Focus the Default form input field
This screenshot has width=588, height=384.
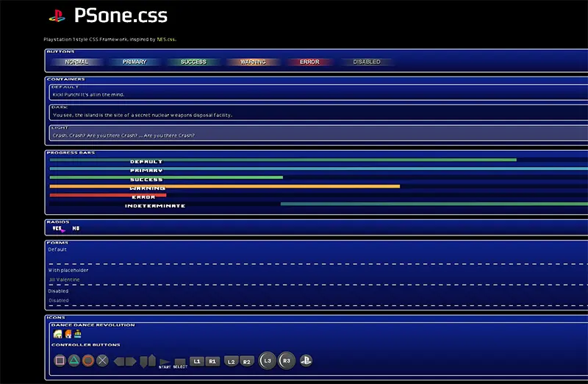pos(318,259)
